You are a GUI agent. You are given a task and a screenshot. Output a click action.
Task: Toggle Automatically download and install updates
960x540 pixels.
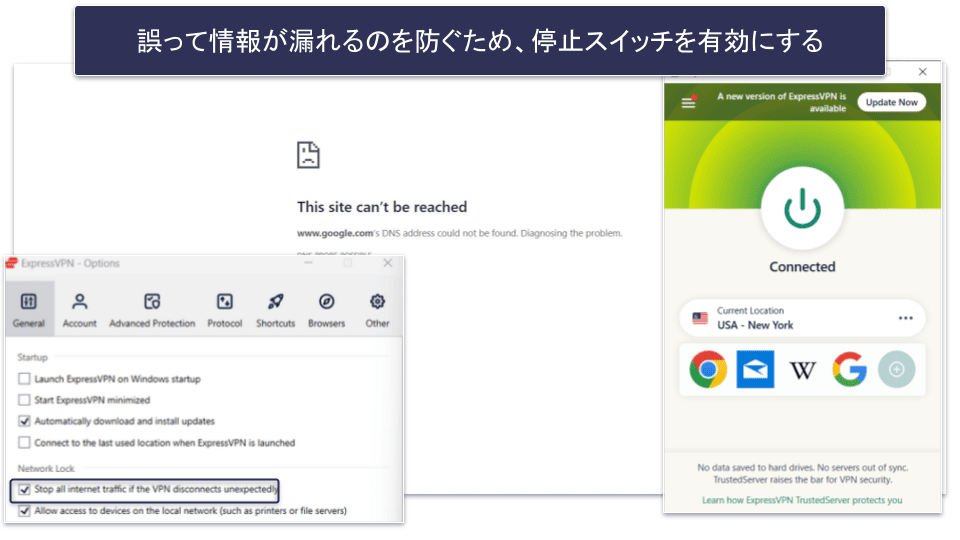coord(24,421)
